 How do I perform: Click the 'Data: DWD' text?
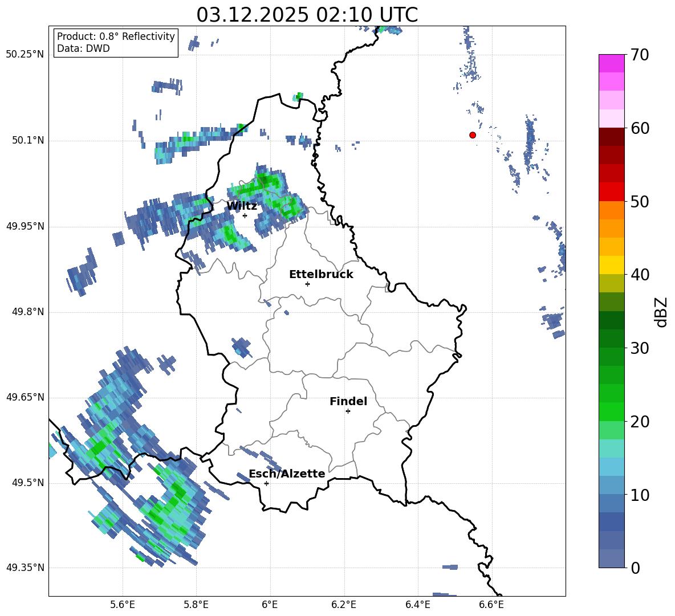pyautogui.click(x=83, y=48)
